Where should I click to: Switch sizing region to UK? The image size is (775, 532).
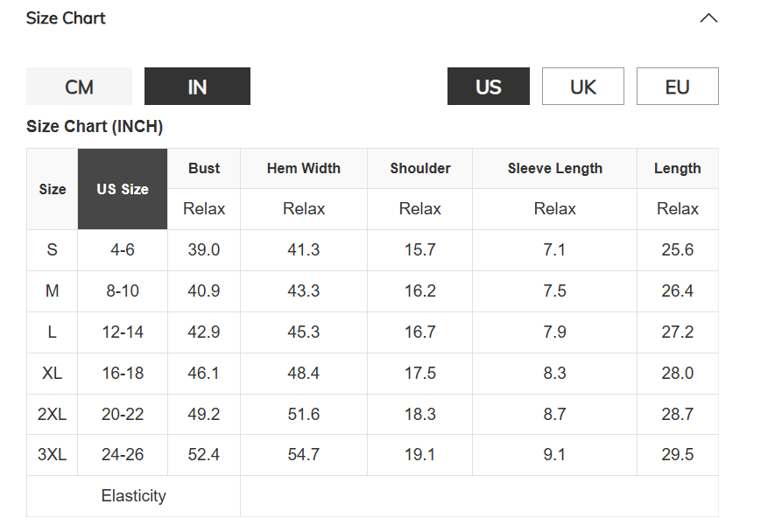tap(583, 87)
